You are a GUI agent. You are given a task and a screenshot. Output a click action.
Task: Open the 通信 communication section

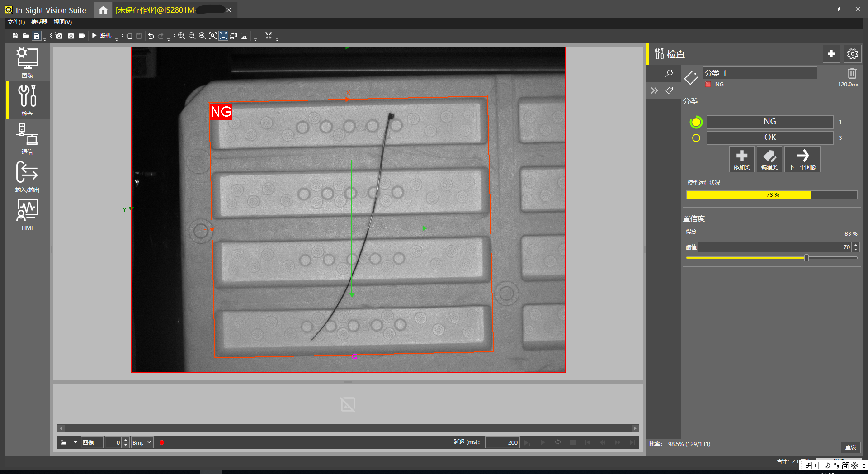[x=27, y=138]
